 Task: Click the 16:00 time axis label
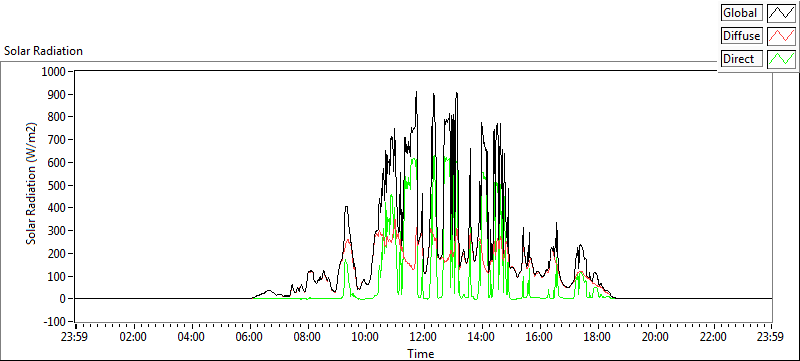[539, 337]
